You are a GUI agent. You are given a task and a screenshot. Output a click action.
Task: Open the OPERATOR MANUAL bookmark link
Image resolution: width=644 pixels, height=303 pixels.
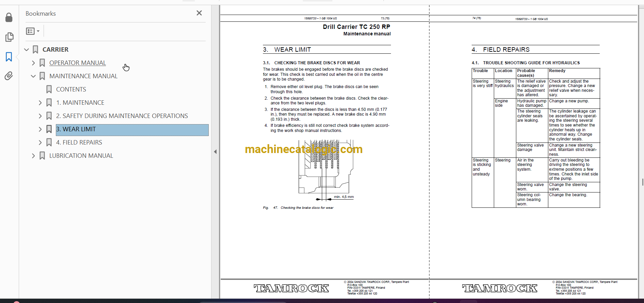click(x=78, y=63)
